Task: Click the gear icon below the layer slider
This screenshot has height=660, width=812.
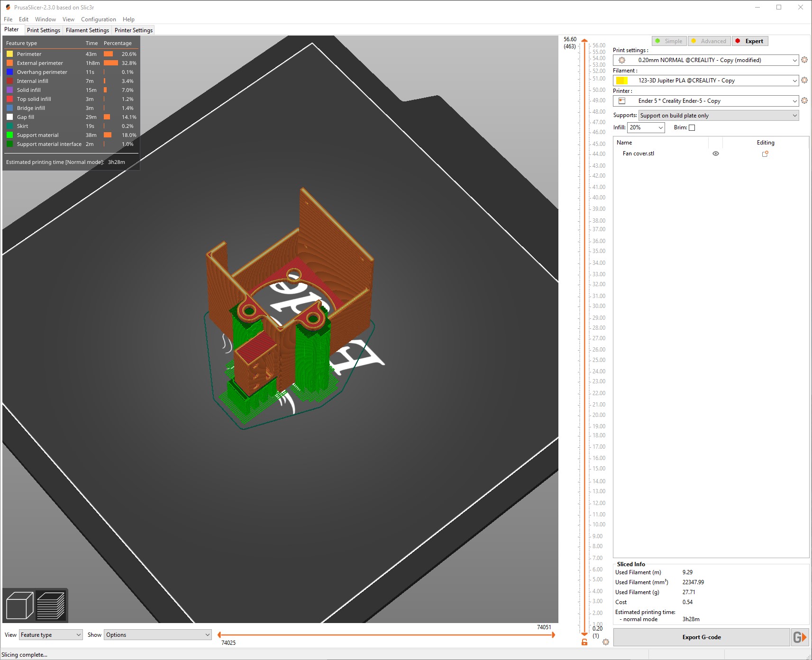Action: coord(606,642)
